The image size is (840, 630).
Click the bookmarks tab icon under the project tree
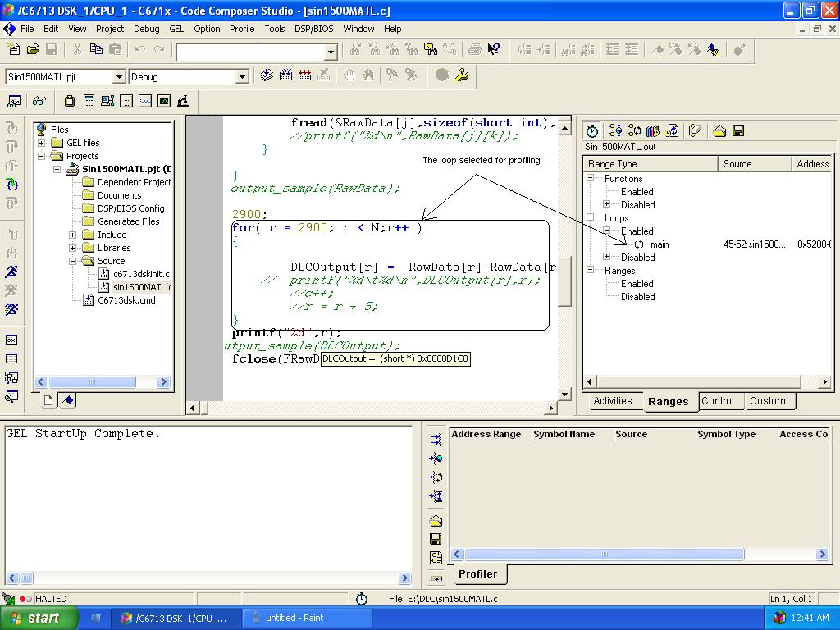67,400
